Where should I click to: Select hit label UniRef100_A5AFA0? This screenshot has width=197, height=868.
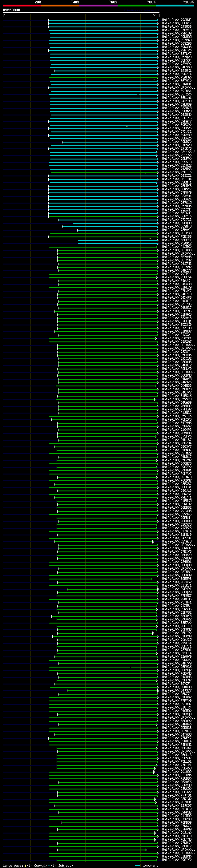tap(176, 78)
